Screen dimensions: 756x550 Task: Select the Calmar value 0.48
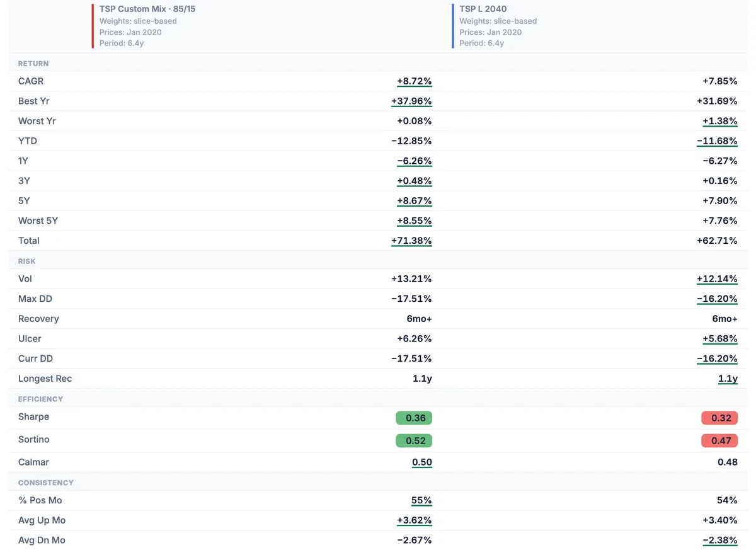click(728, 462)
